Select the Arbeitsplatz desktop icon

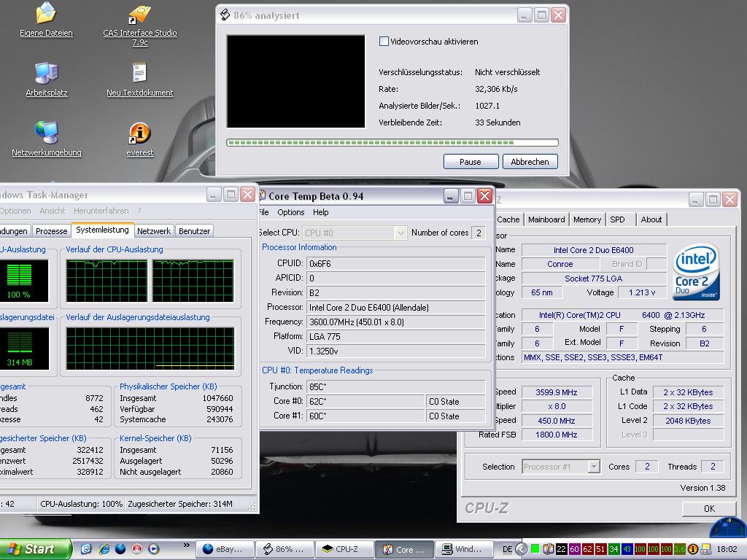point(46,79)
